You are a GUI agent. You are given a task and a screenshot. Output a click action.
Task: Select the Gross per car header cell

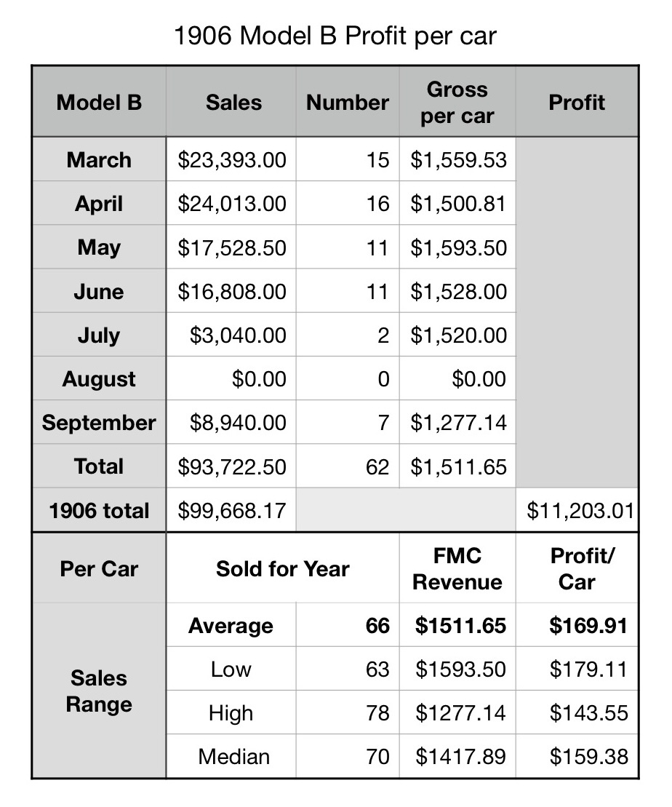(x=457, y=102)
